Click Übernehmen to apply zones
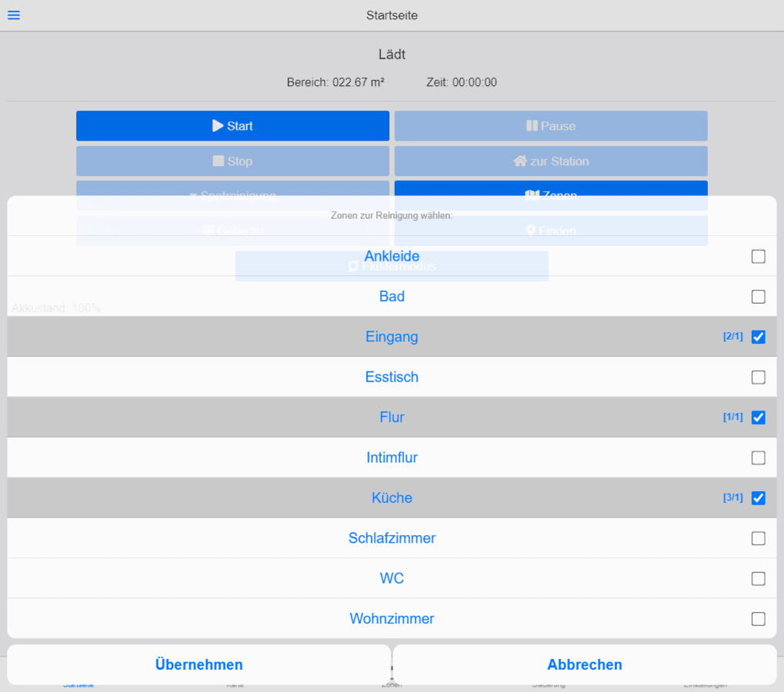This screenshot has height=692, width=784. click(199, 665)
